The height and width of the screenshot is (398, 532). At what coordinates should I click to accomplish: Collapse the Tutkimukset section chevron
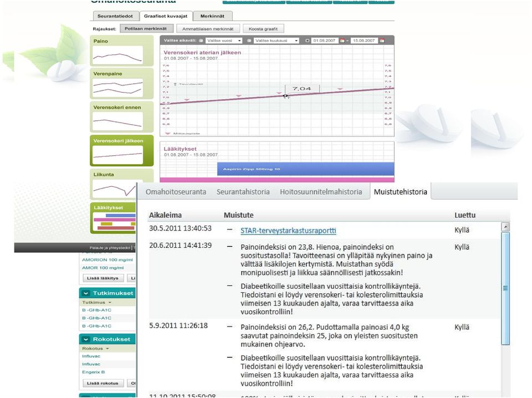click(86, 293)
